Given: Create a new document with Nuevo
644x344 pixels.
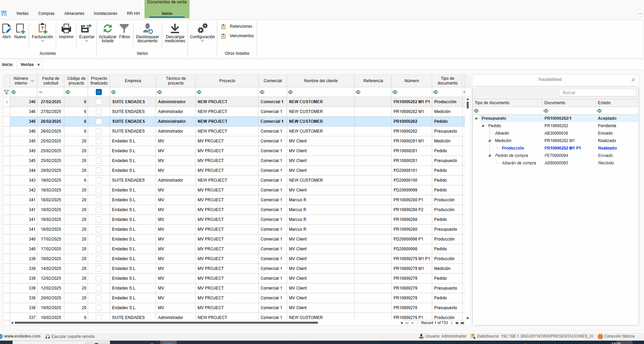Looking at the screenshot, I should (20, 28).
